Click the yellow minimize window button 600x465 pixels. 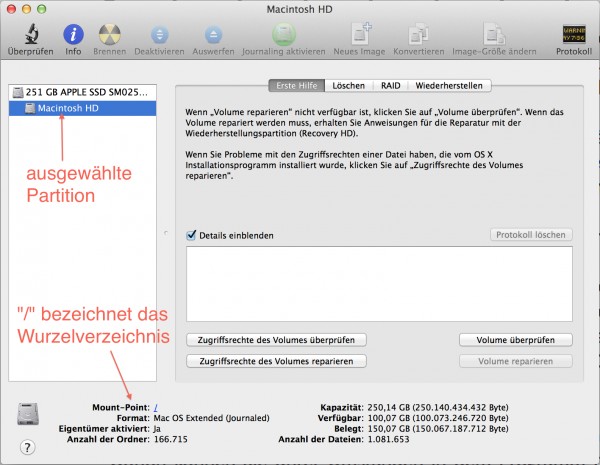[26, 8]
